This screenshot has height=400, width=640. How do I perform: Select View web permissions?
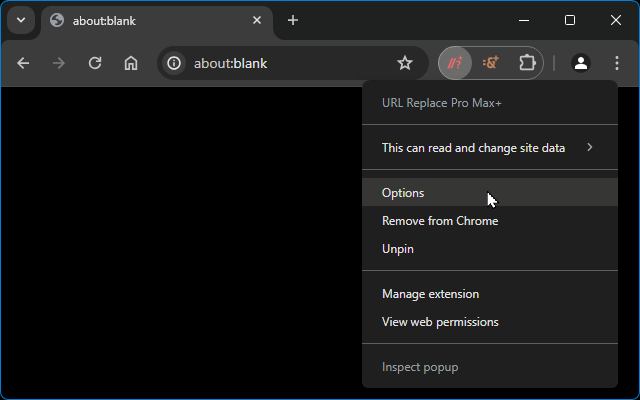pos(490,322)
